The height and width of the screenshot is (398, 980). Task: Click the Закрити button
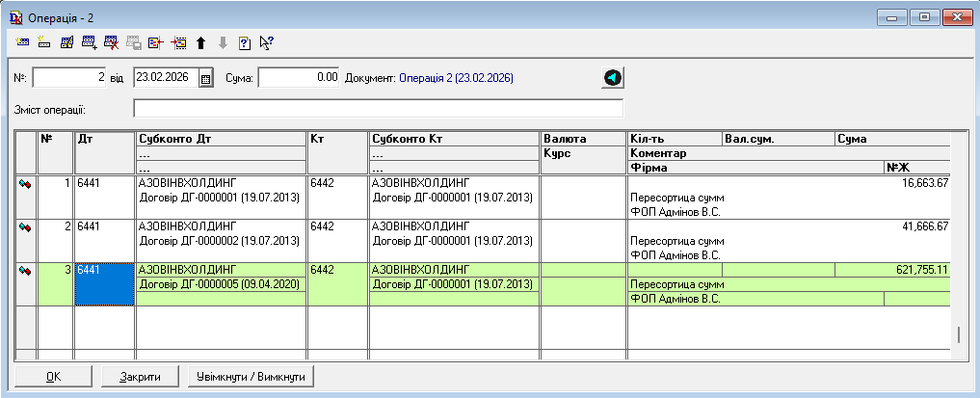click(x=142, y=376)
